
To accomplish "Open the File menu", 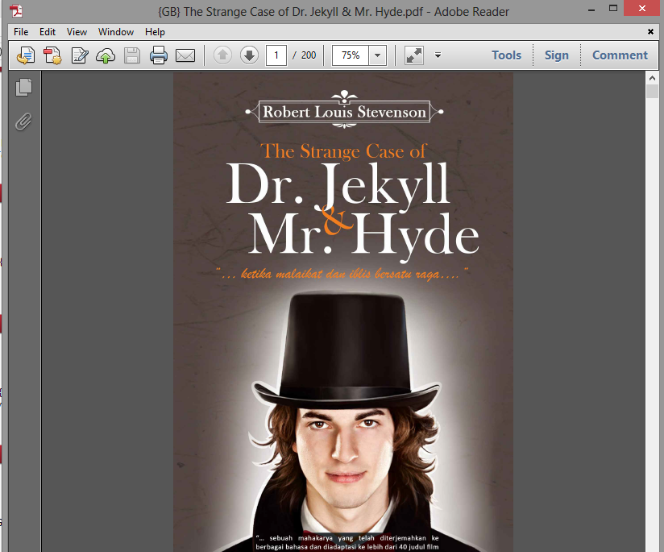I will pos(21,32).
